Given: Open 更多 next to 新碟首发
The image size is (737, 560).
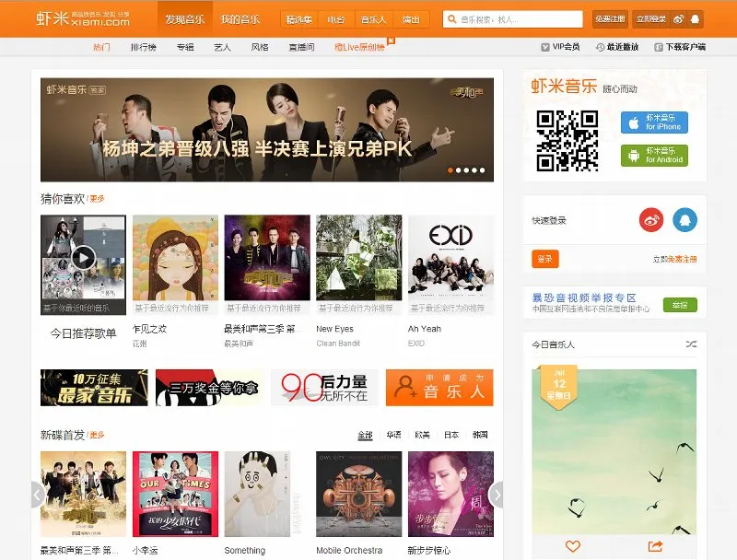Looking at the screenshot, I should [98, 435].
